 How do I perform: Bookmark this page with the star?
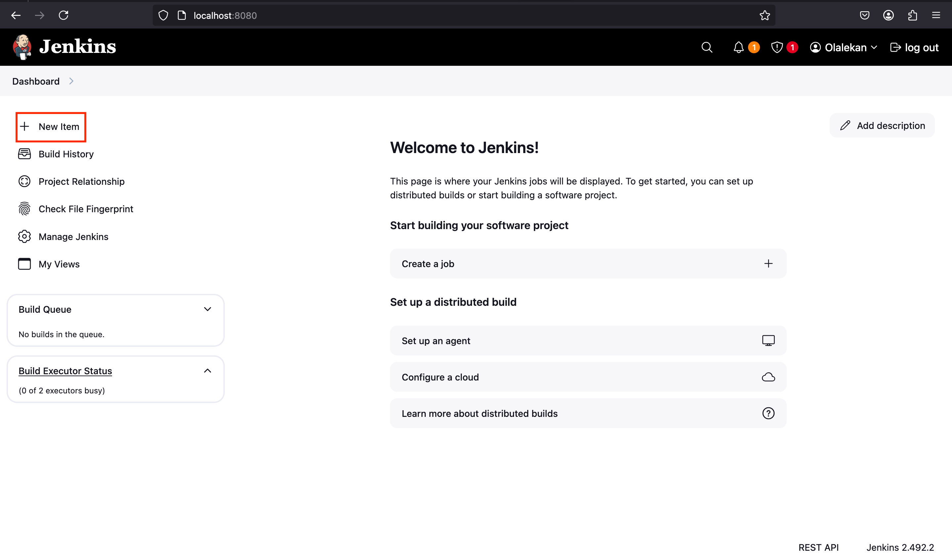coord(765,16)
